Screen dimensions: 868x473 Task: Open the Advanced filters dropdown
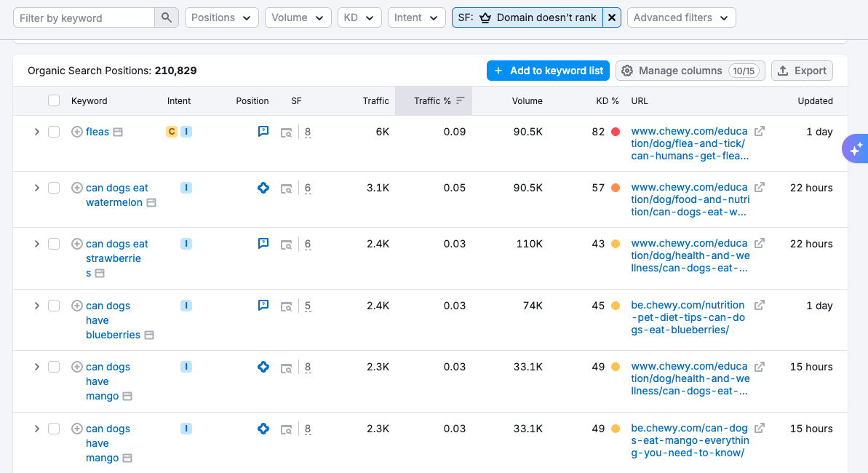pos(681,17)
